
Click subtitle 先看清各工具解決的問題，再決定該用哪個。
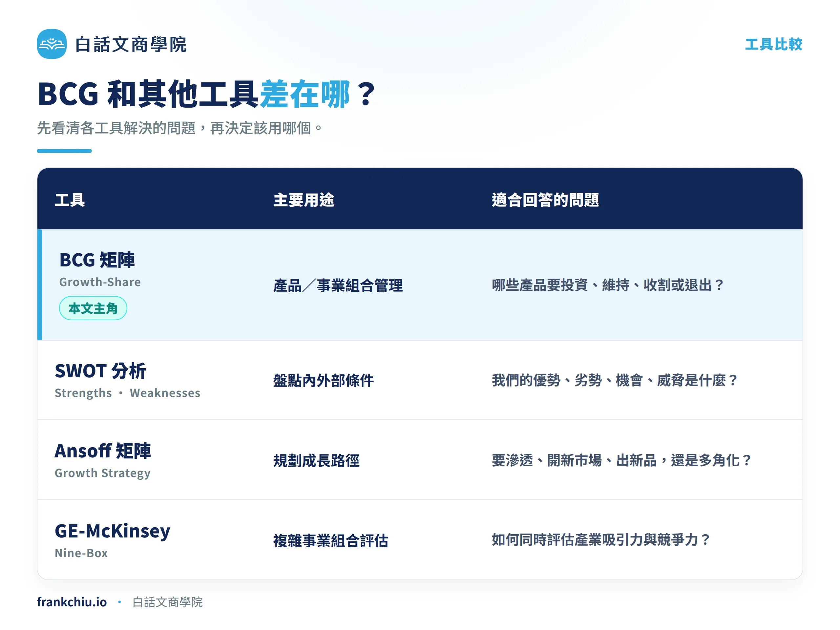(179, 128)
